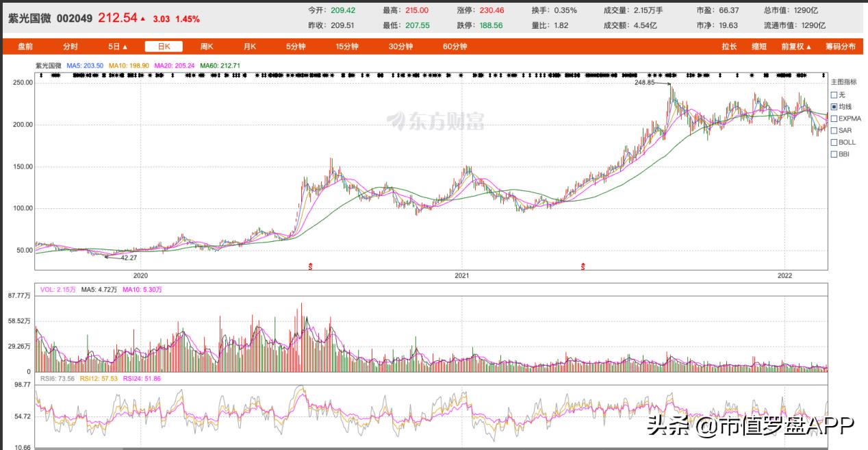This screenshot has width=868, height=450.
Task: Enable the EXPMA indicator checkbox
Action: [x=834, y=118]
